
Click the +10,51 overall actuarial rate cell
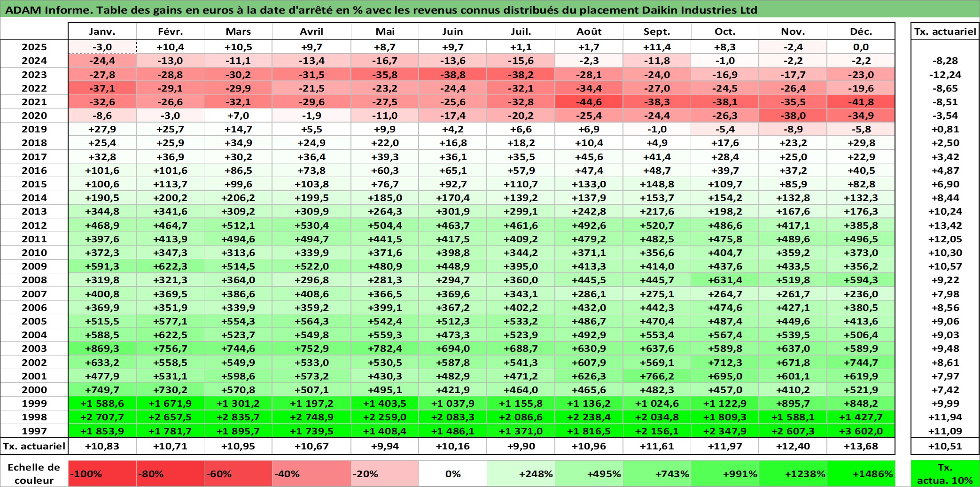[945, 446]
